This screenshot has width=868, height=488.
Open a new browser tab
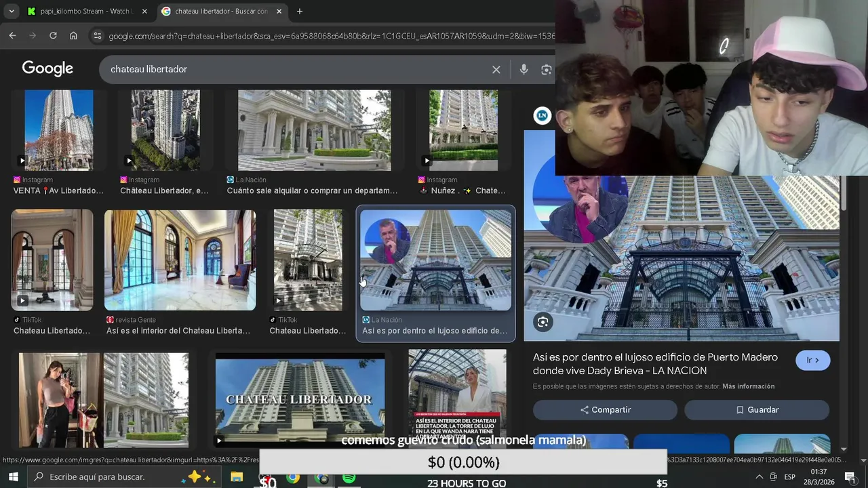[300, 11]
